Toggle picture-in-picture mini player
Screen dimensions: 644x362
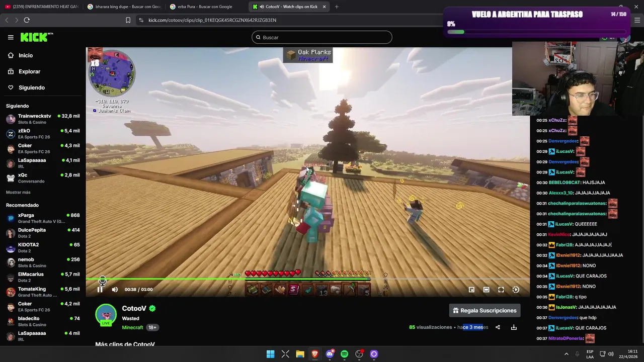click(471, 290)
